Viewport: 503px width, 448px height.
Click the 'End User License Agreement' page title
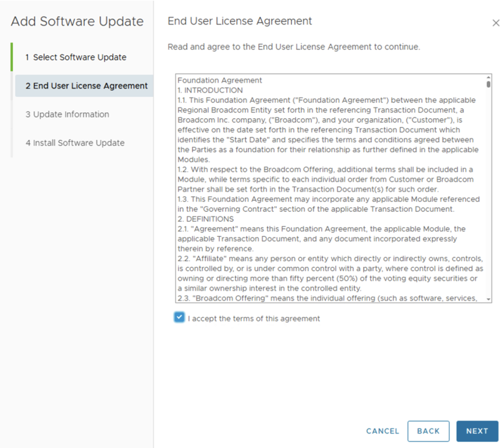pyautogui.click(x=240, y=21)
